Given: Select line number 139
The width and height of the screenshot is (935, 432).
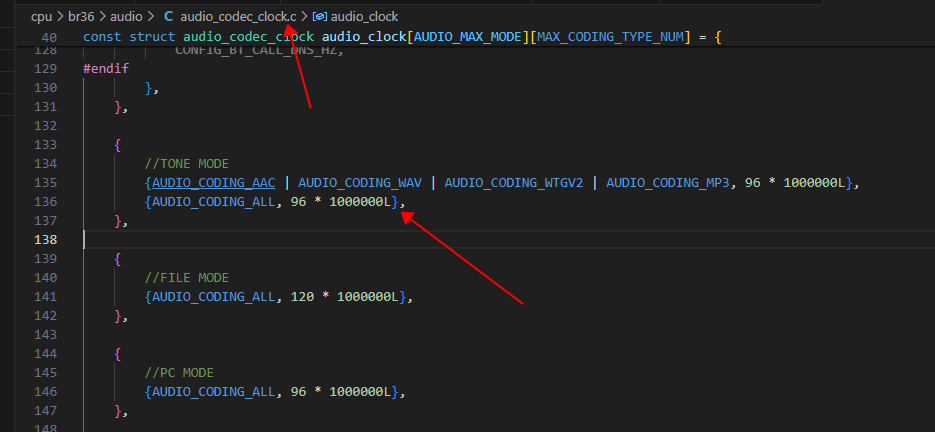Looking at the screenshot, I should click(45, 259).
